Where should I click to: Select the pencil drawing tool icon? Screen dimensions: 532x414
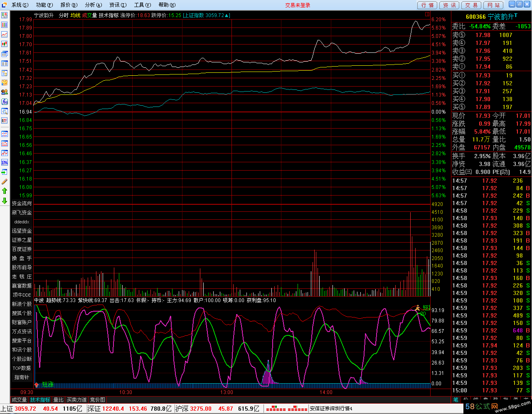(x=5, y=181)
